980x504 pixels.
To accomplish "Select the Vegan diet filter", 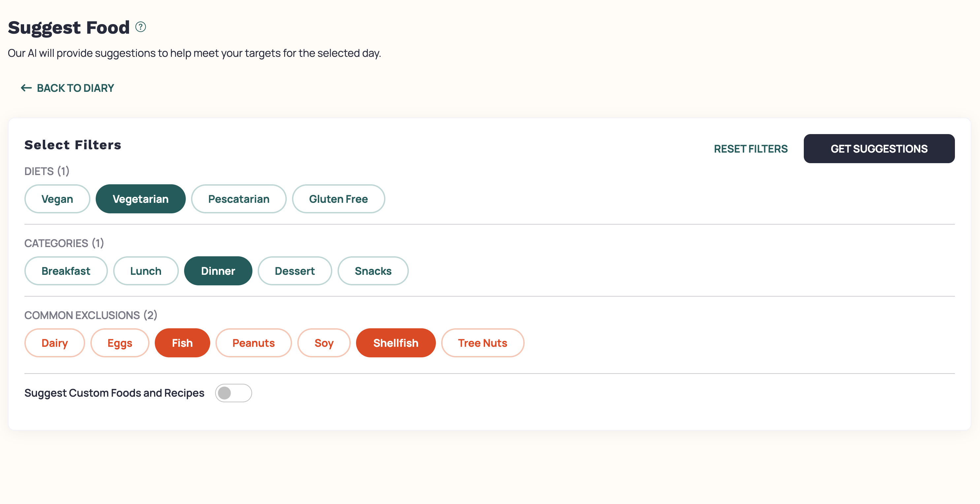I will 57,199.
